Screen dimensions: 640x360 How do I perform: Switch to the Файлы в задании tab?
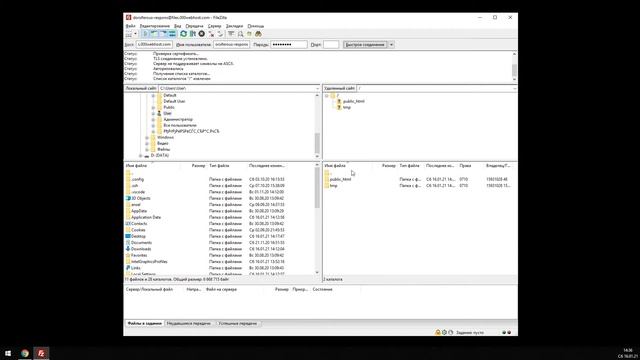144,323
